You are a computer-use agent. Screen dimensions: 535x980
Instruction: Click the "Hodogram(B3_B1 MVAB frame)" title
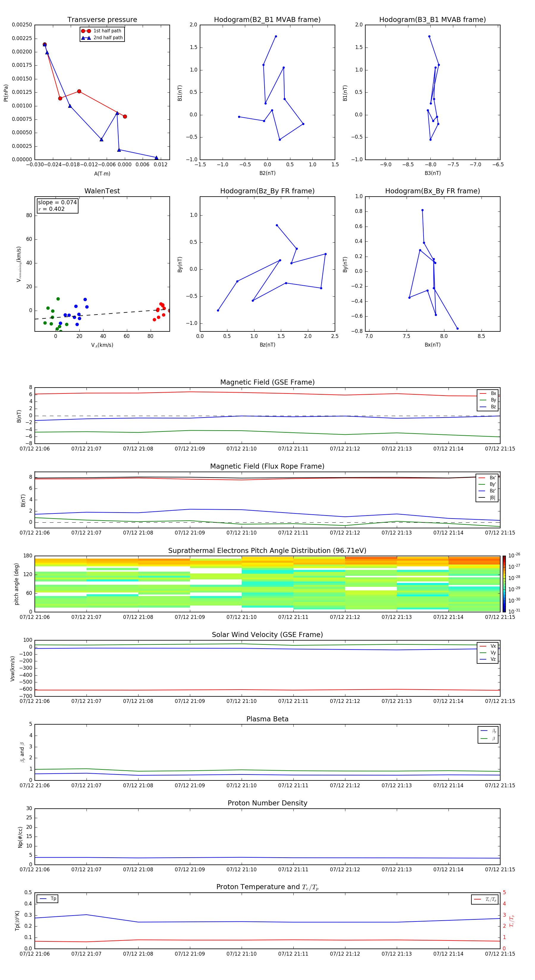point(432,20)
